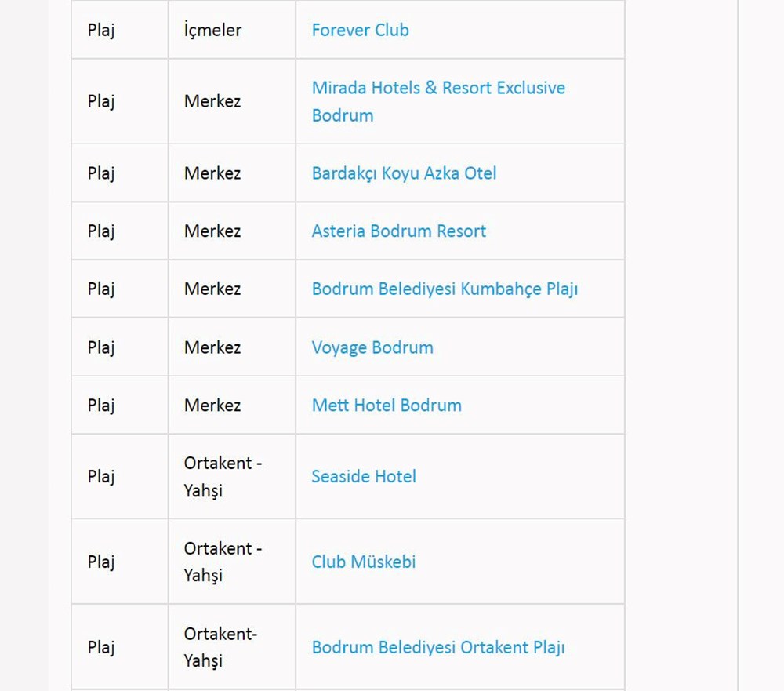Open Bodrum Belediyesi Kumbahçe Plajı link
This screenshot has width=784, height=691.
(445, 289)
